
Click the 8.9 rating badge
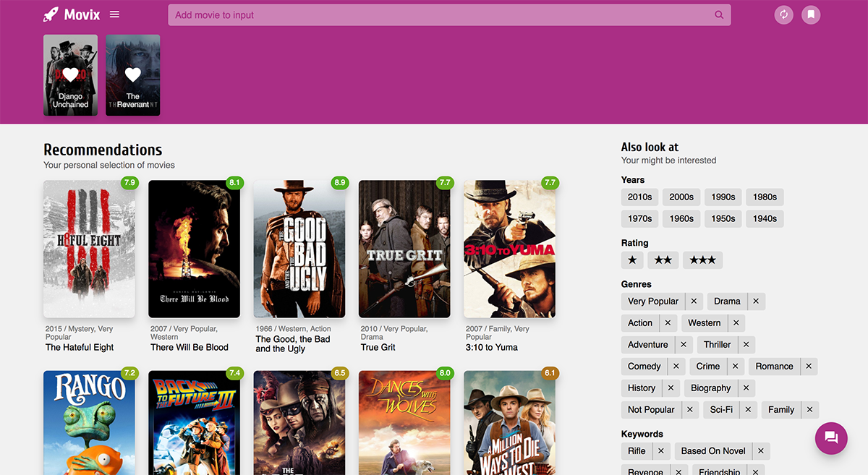point(340,183)
